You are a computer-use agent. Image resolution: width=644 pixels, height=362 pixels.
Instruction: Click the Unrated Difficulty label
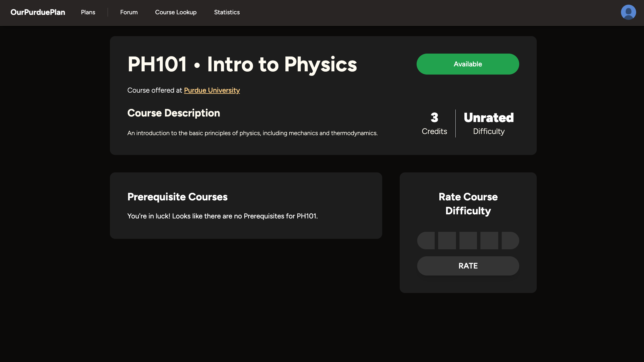(x=489, y=123)
